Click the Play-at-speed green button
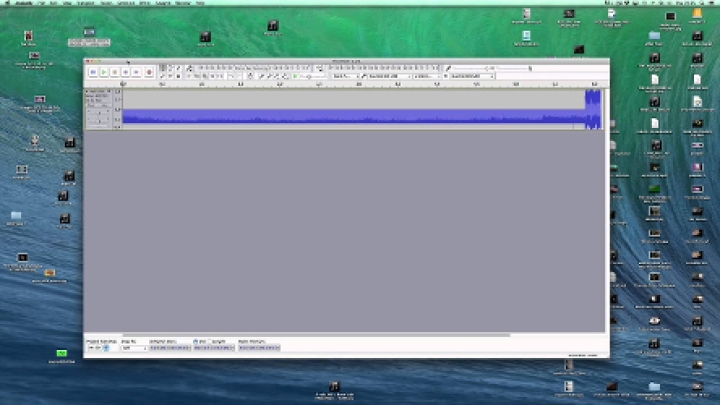This screenshot has width=720, height=405. 295,76
